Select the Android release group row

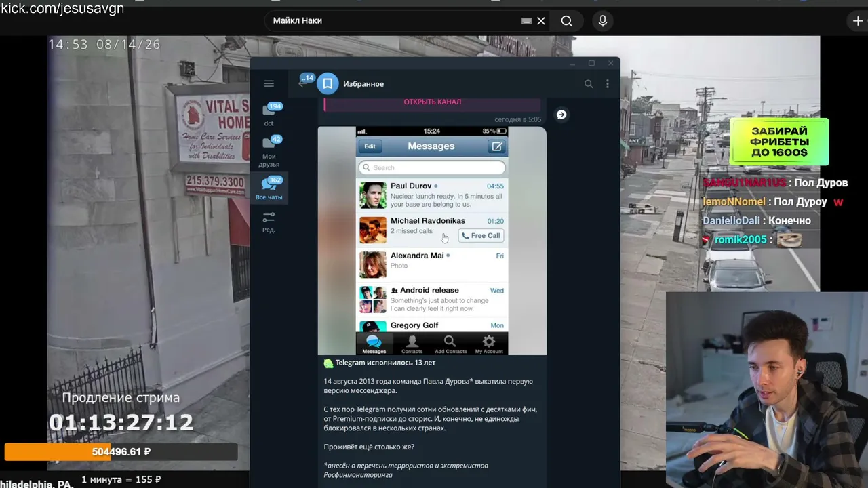tap(432, 300)
